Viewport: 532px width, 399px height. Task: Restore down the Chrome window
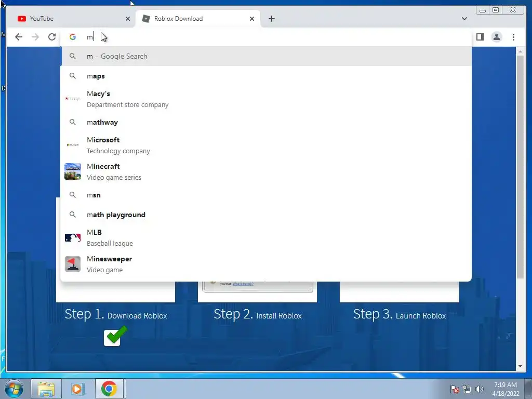click(x=495, y=10)
